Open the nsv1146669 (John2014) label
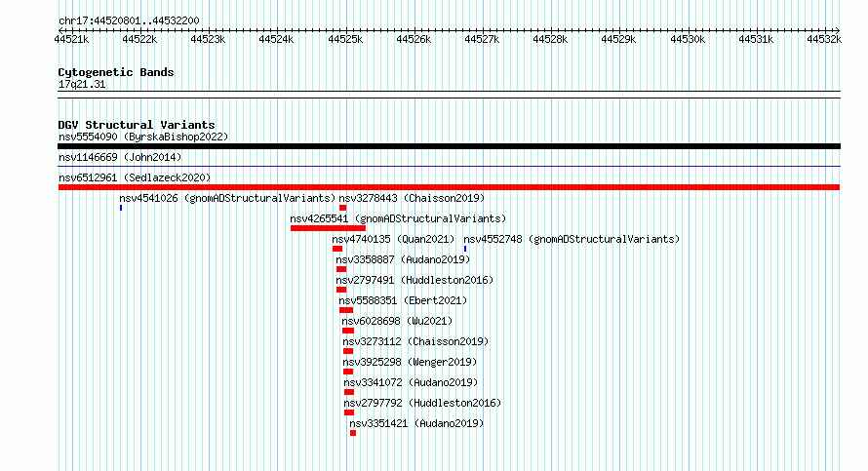Image resolution: width=868 pixels, height=471 pixels. 120,157
